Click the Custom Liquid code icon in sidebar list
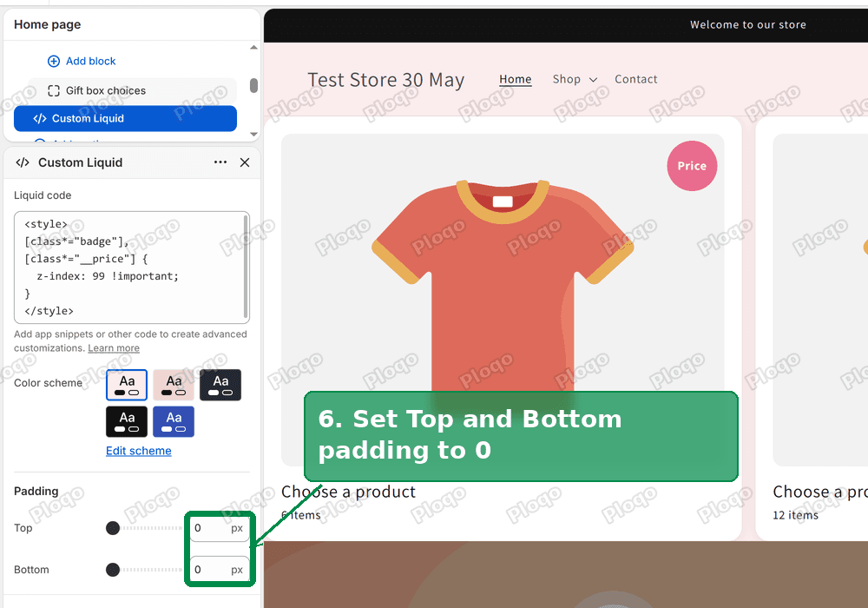Screen dimensions: 868x608 40,118
